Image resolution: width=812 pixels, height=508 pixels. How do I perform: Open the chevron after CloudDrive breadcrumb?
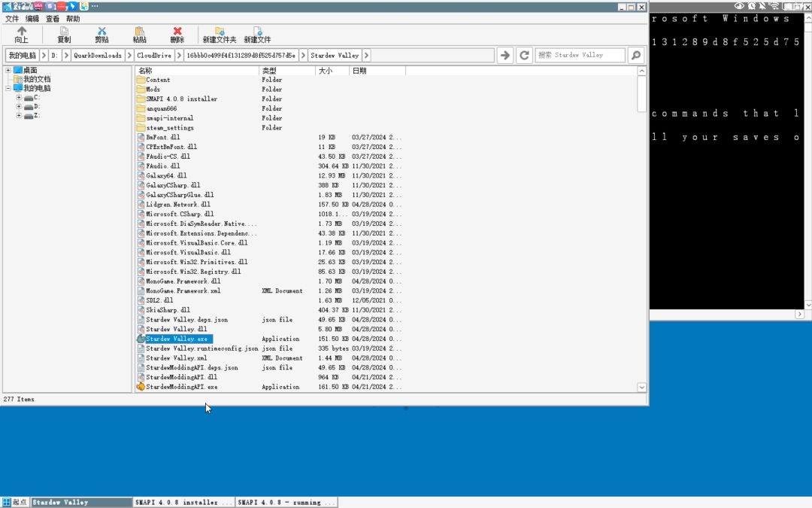click(x=179, y=55)
